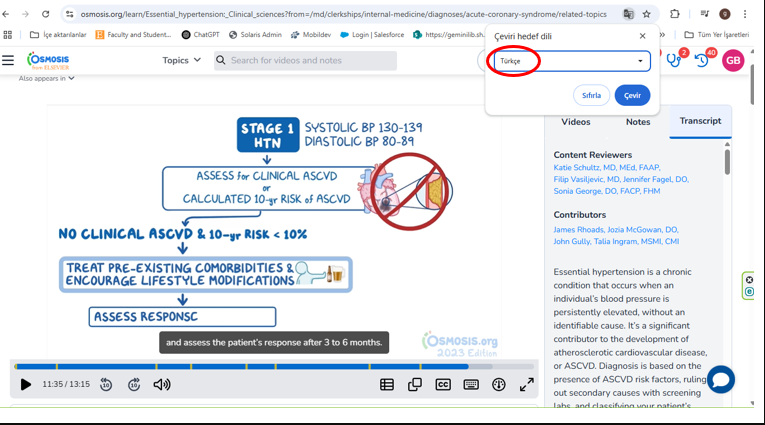Open video chapters list icon
The height and width of the screenshot is (425, 765).
coord(387,384)
